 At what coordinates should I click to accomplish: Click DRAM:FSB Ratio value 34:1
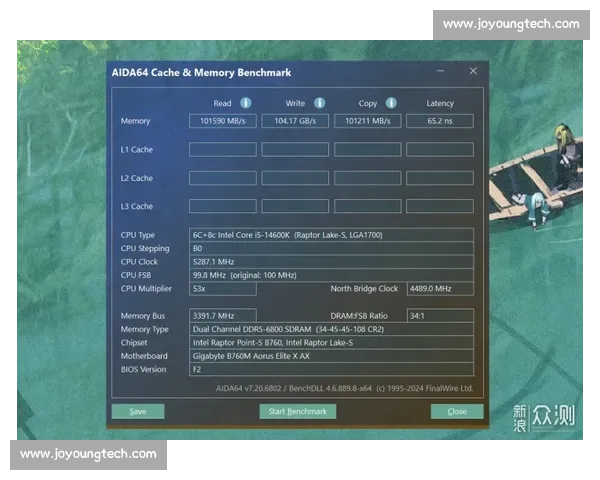440,316
